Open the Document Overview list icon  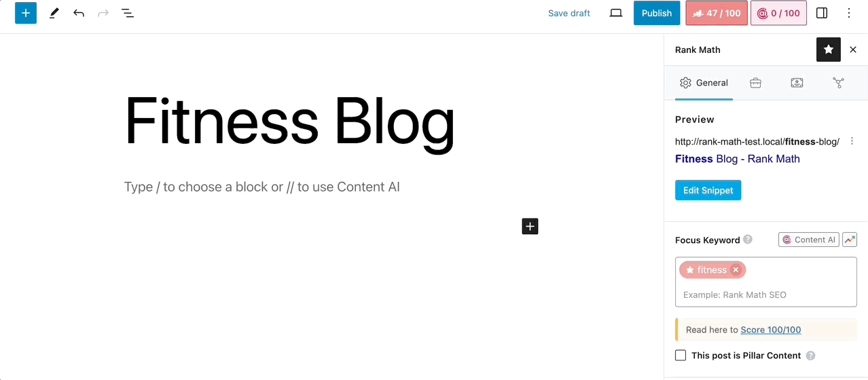click(128, 13)
